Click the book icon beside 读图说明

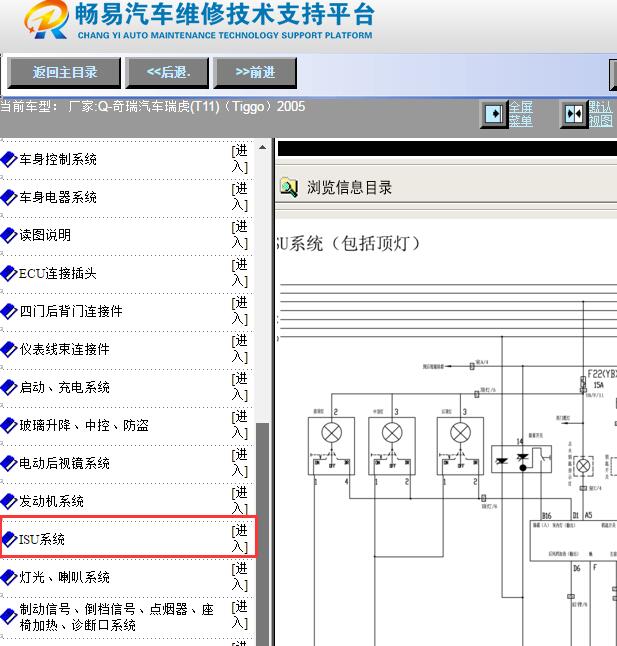[x=9, y=236]
